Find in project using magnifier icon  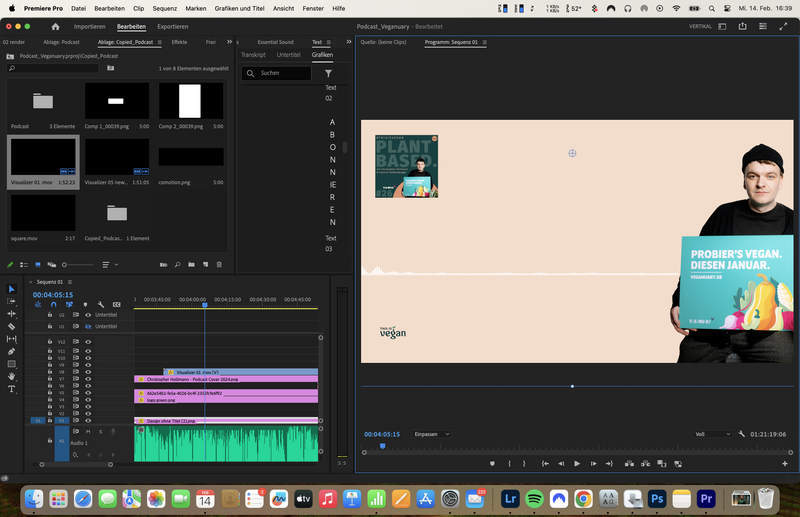coord(178,265)
